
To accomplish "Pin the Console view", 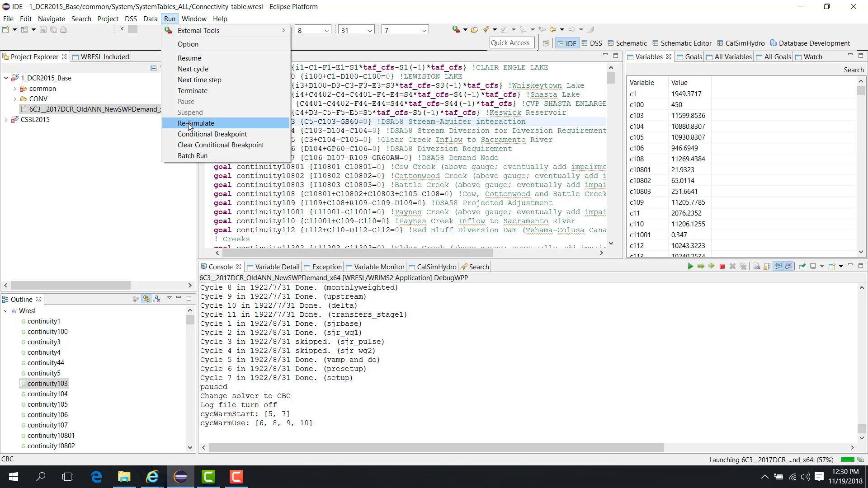I will click(x=802, y=267).
